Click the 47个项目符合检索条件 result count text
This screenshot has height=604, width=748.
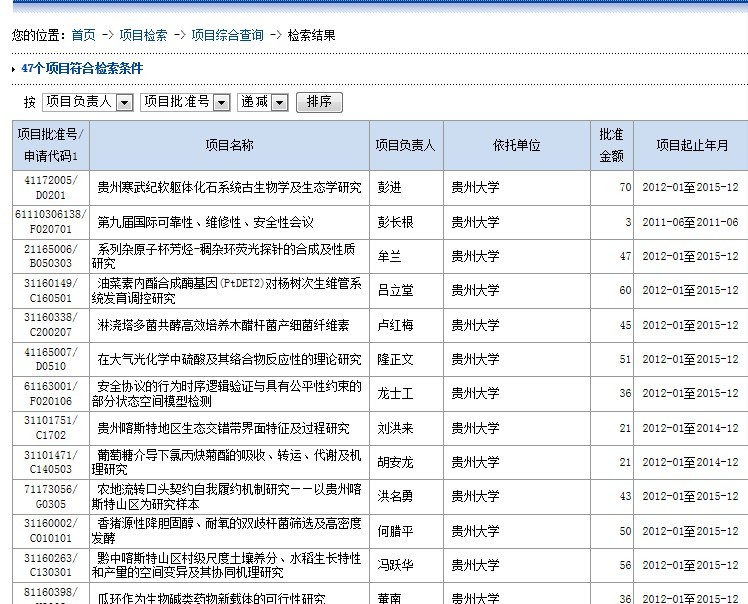point(82,68)
